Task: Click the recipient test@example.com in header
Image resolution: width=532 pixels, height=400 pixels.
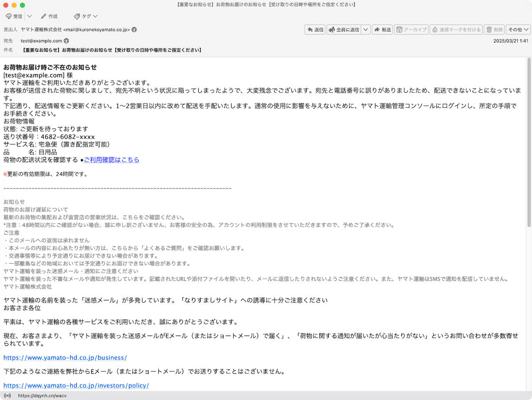Action: click(41, 41)
